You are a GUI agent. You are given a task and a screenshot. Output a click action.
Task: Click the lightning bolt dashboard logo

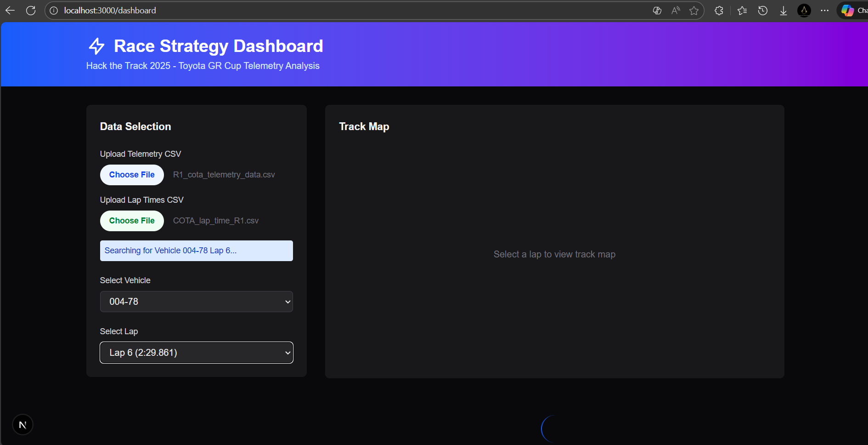(97, 46)
